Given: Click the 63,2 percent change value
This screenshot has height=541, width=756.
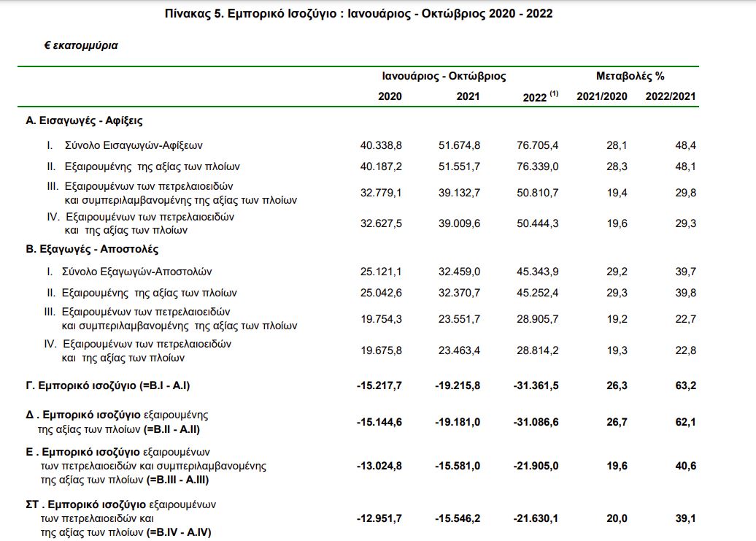Looking at the screenshot, I should pyautogui.click(x=686, y=385).
